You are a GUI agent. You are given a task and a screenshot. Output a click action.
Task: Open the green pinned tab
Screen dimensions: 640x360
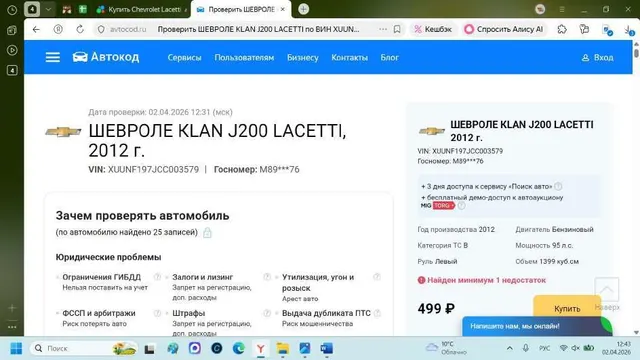pos(83,9)
